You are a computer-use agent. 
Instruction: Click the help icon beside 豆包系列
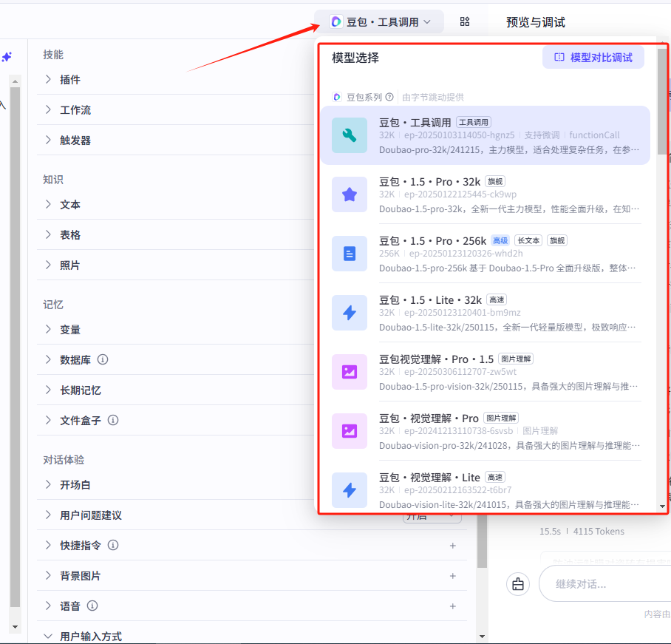[389, 97]
